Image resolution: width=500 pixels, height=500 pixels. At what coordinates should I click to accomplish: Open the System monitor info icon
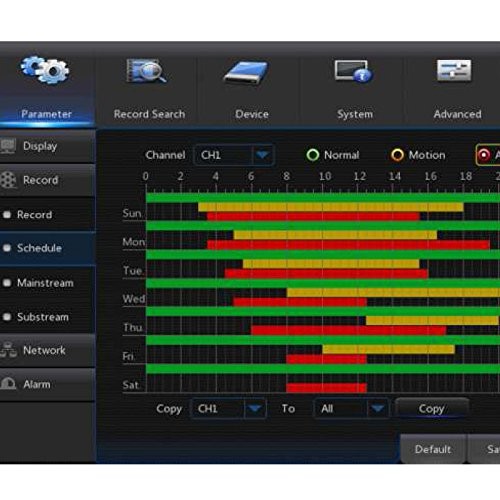[353, 71]
